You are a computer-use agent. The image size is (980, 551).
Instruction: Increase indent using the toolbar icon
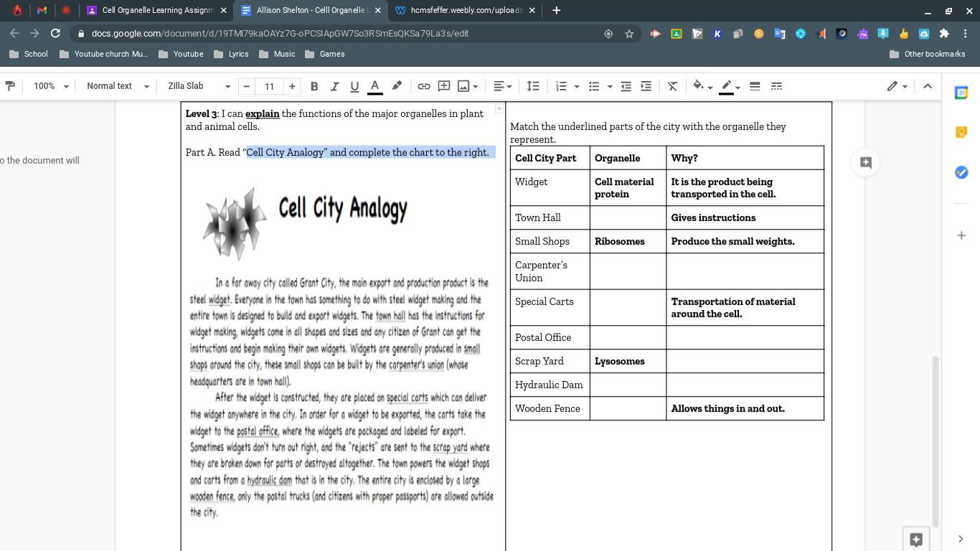646,86
